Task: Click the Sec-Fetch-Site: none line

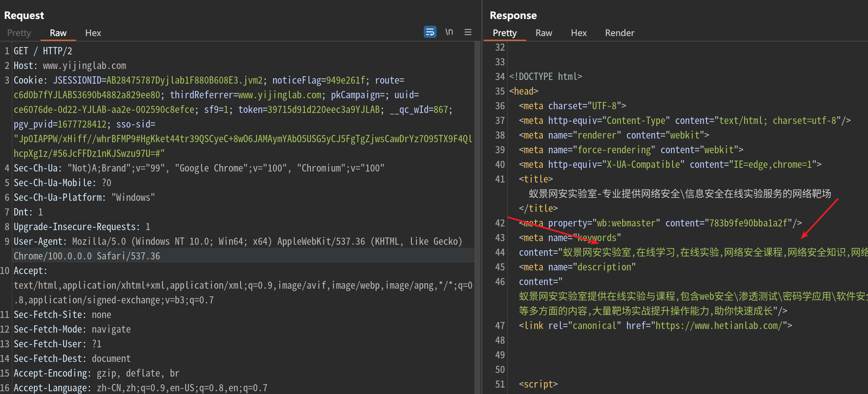Action: click(62, 315)
